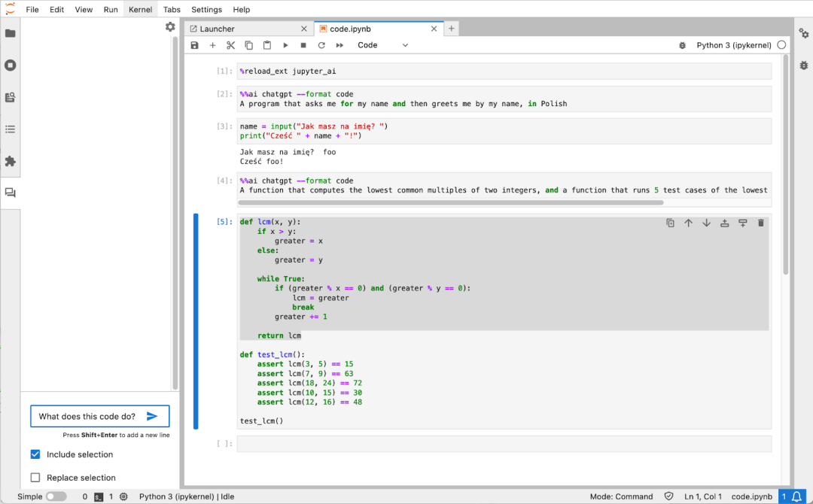Image resolution: width=813 pixels, height=504 pixels.
Task: Open the Kernel menu
Action: point(140,10)
